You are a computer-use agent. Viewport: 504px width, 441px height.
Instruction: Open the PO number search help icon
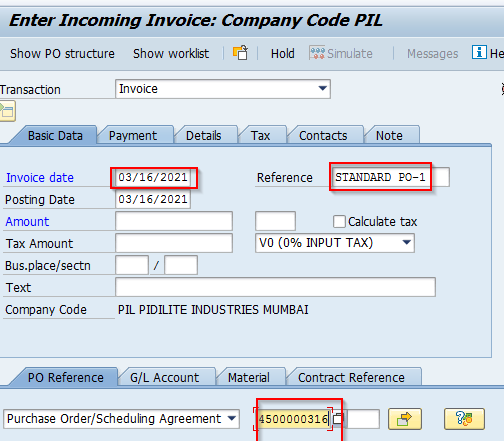(338, 419)
